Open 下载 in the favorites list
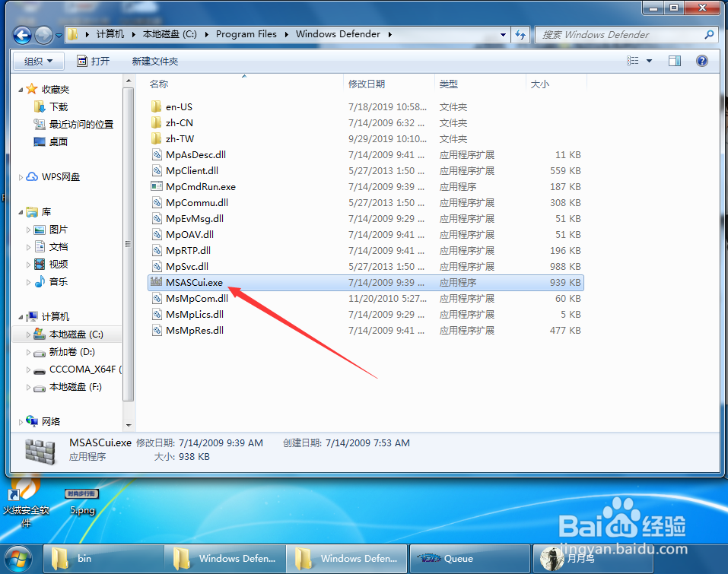Viewport: 728px width, 574px height. tap(59, 107)
